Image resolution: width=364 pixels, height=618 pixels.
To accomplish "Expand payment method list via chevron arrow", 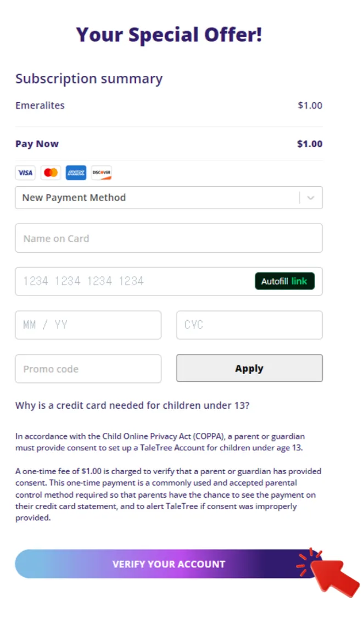I will coord(311,198).
